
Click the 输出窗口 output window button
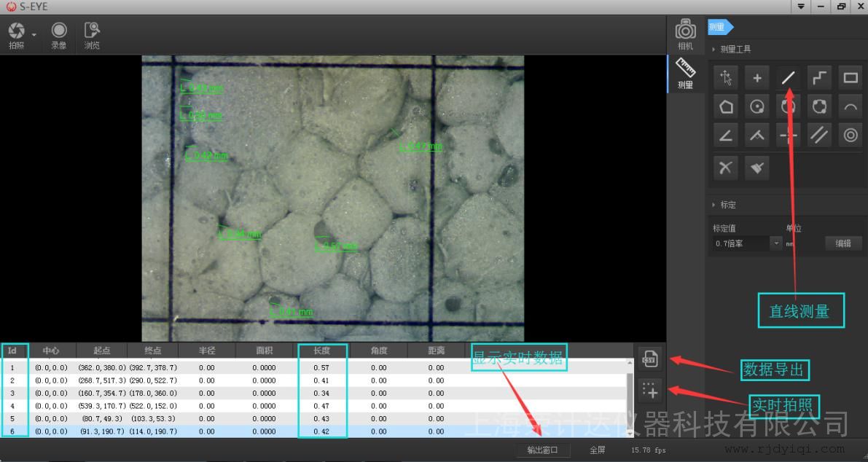tap(542, 450)
